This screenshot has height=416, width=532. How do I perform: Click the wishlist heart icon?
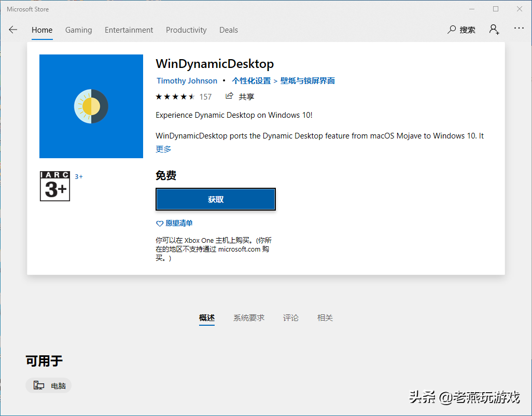pyautogui.click(x=160, y=224)
